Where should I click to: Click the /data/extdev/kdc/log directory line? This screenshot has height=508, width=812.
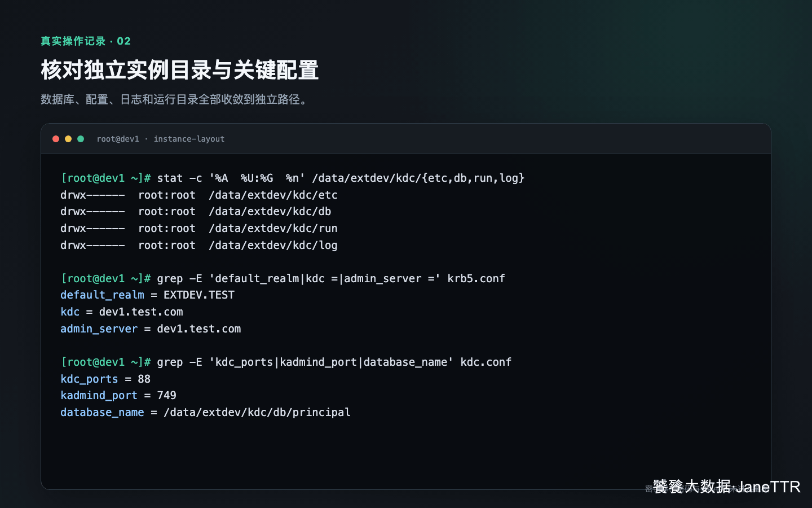[x=199, y=246]
